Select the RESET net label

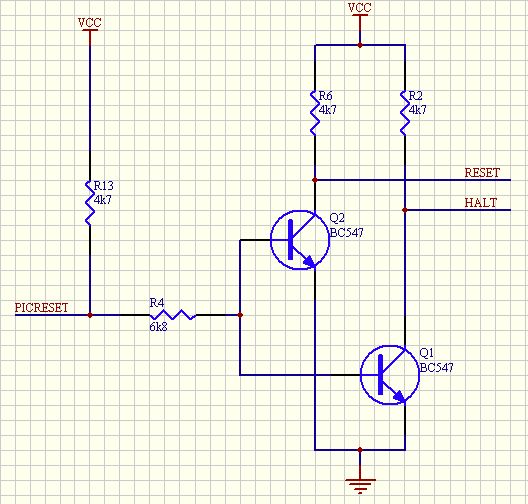(x=482, y=173)
